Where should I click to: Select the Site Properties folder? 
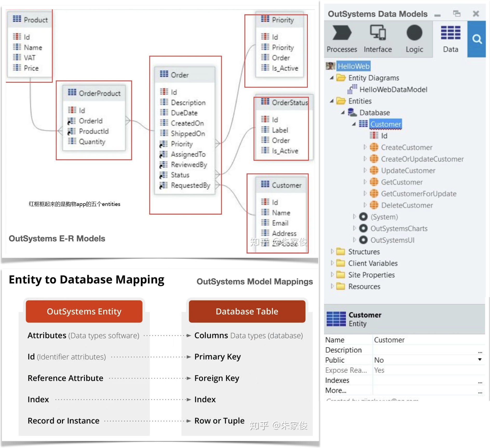pos(371,275)
